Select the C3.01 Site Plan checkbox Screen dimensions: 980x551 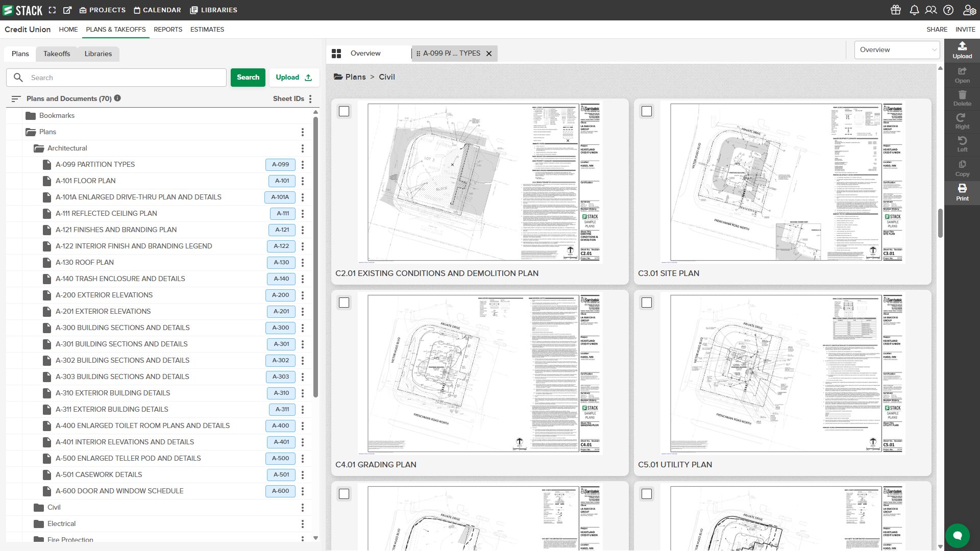647,111
